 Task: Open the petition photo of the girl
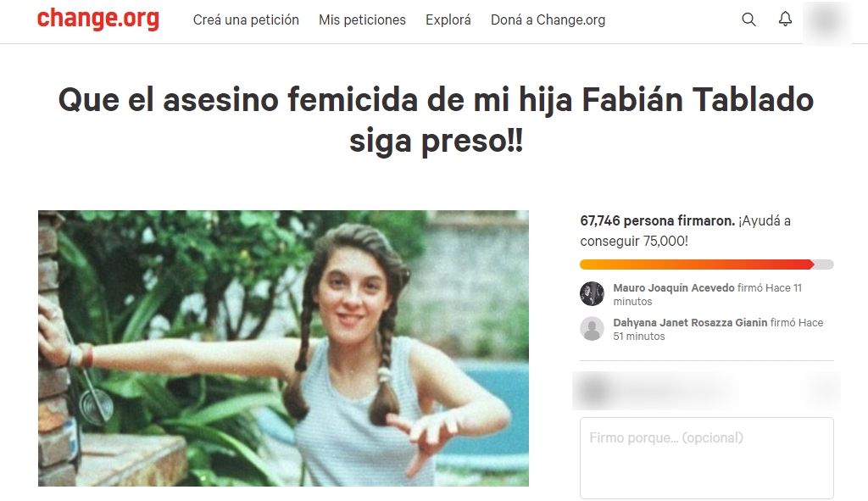click(x=283, y=348)
